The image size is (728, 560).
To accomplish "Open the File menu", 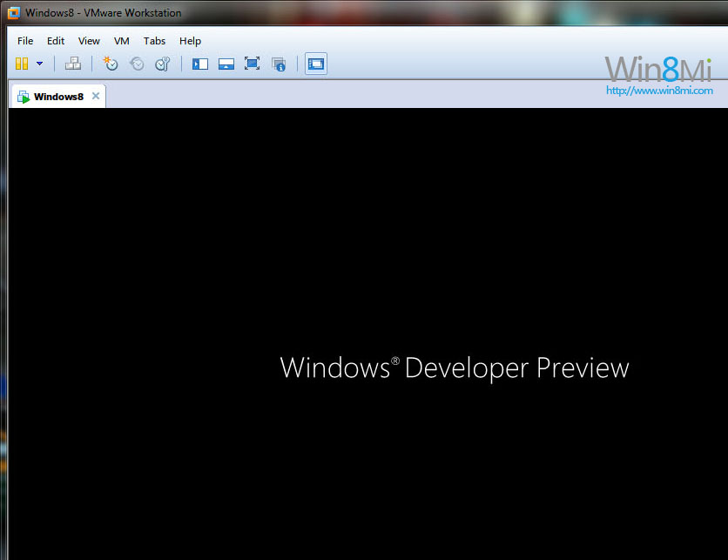I will [x=25, y=41].
